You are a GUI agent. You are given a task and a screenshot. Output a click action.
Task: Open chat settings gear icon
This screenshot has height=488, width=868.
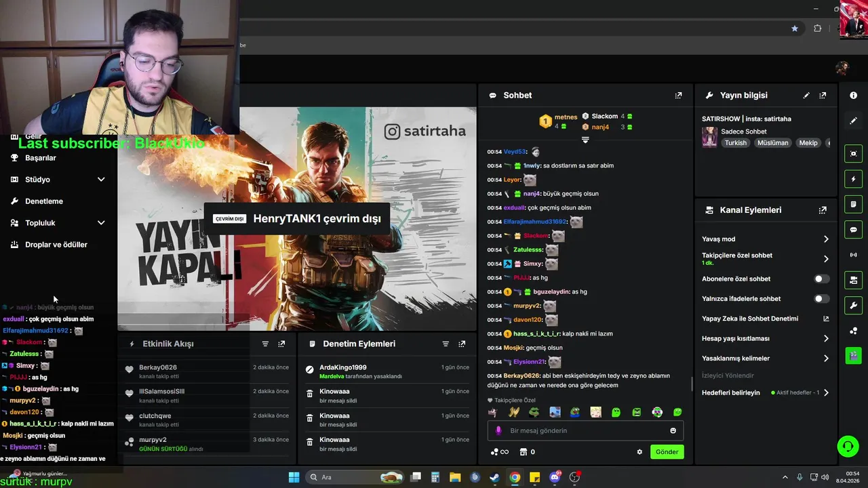click(x=639, y=452)
